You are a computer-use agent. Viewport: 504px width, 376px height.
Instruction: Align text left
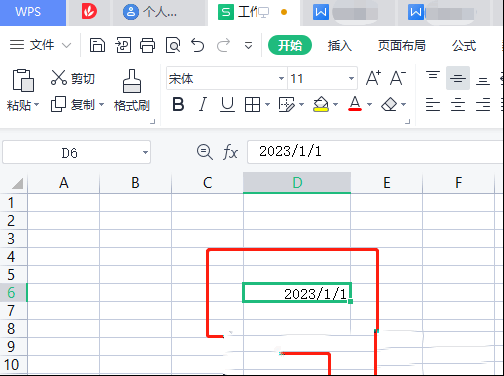(x=433, y=104)
